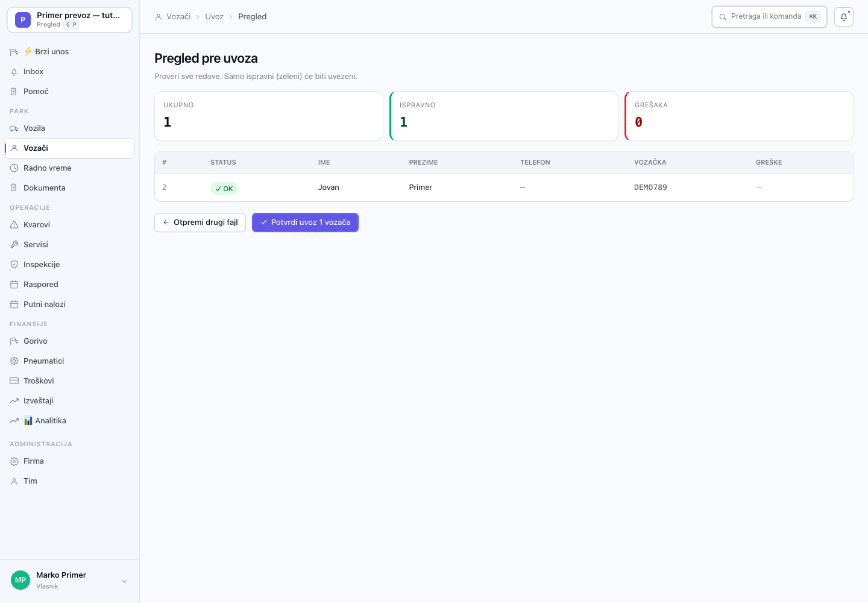The image size is (868, 603).
Task: Click the document icon beside Dokumenta
Action: click(14, 188)
